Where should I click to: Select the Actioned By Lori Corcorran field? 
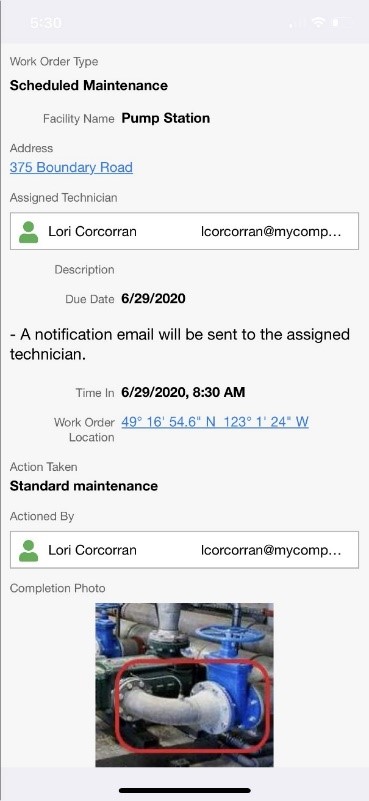(184, 550)
